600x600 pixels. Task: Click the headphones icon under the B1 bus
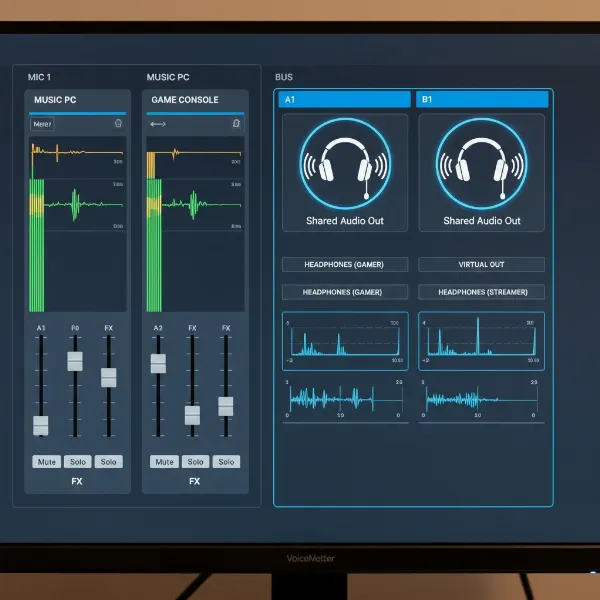pos(481,164)
